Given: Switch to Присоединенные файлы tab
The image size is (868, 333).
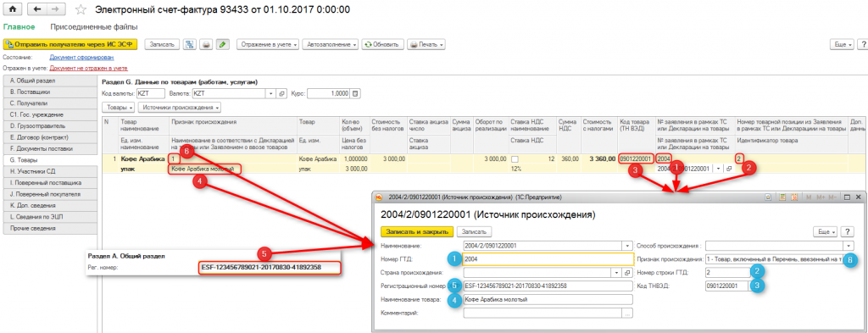Looking at the screenshot, I should coord(93,26).
